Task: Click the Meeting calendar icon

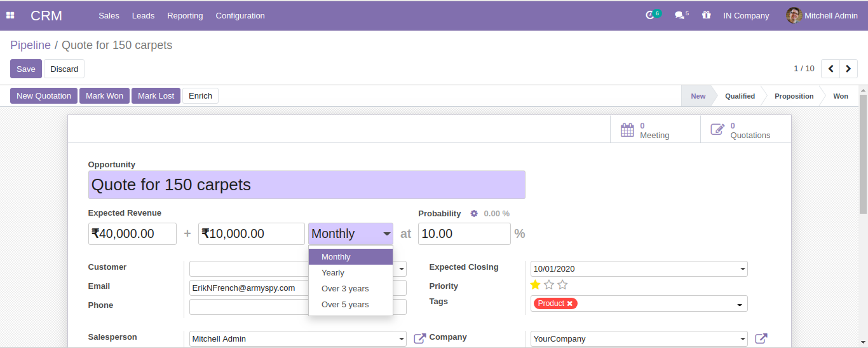Action: [x=627, y=130]
